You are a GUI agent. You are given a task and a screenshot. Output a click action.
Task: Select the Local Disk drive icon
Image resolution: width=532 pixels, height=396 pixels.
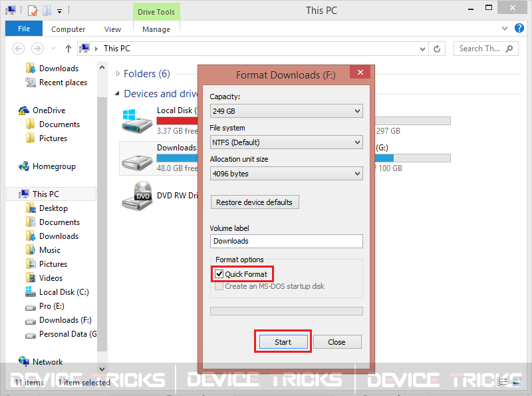click(x=137, y=121)
